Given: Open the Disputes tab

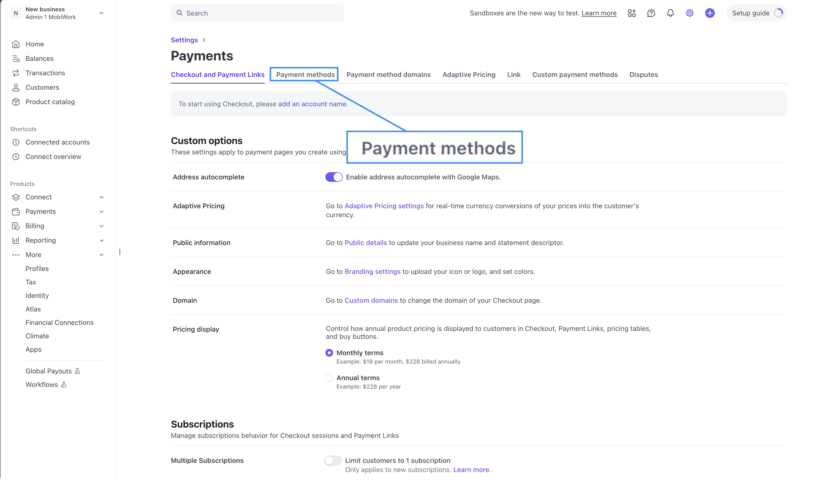Looking at the screenshot, I should point(643,75).
